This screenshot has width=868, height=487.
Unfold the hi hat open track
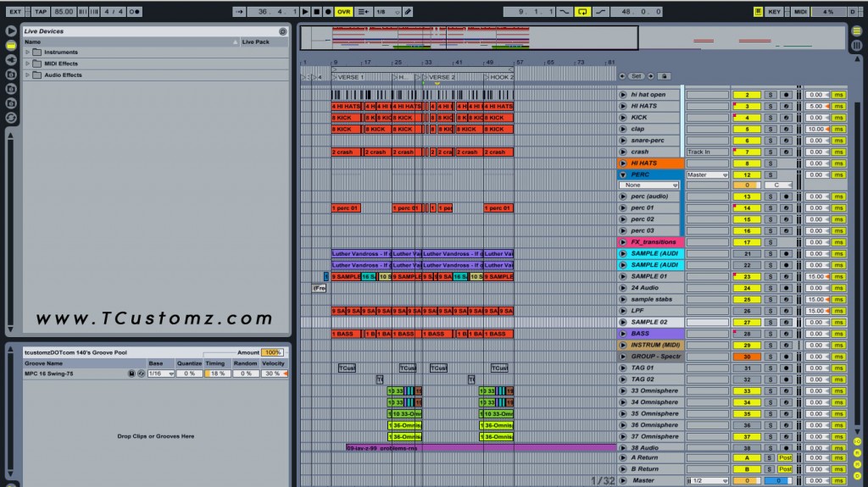[623, 95]
